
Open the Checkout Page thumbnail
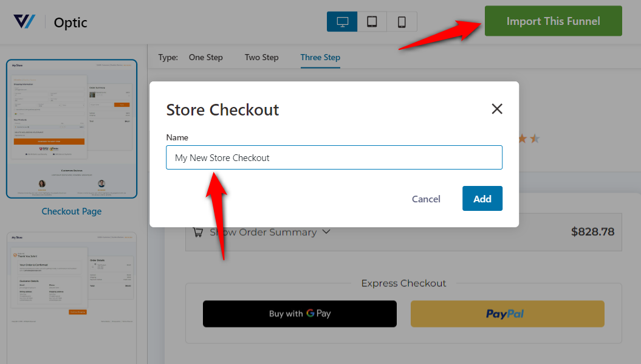[x=72, y=129]
